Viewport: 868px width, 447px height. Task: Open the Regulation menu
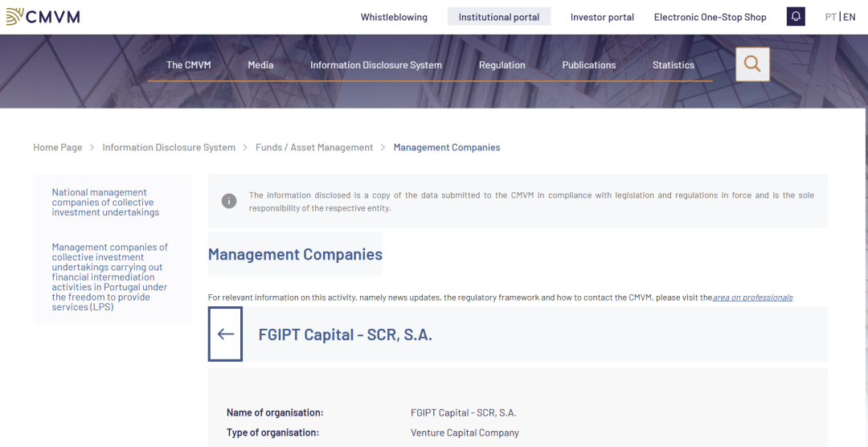[x=502, y=65]
